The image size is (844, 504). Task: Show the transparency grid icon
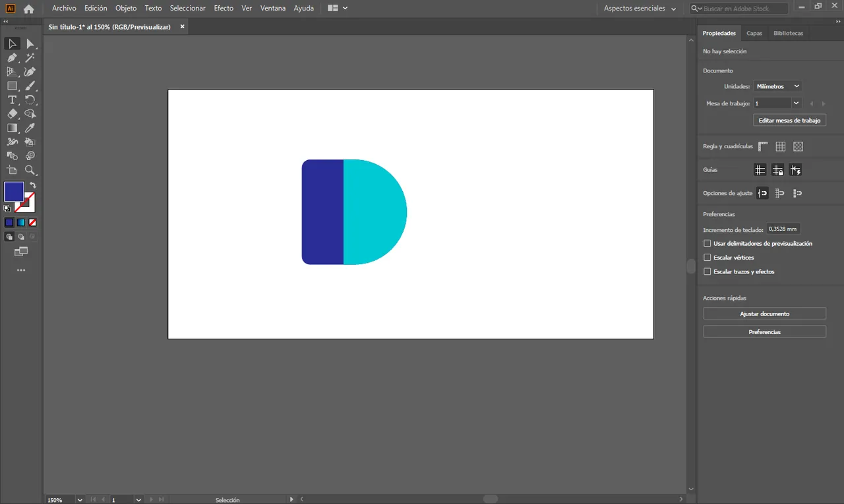[x=799, y=146]
